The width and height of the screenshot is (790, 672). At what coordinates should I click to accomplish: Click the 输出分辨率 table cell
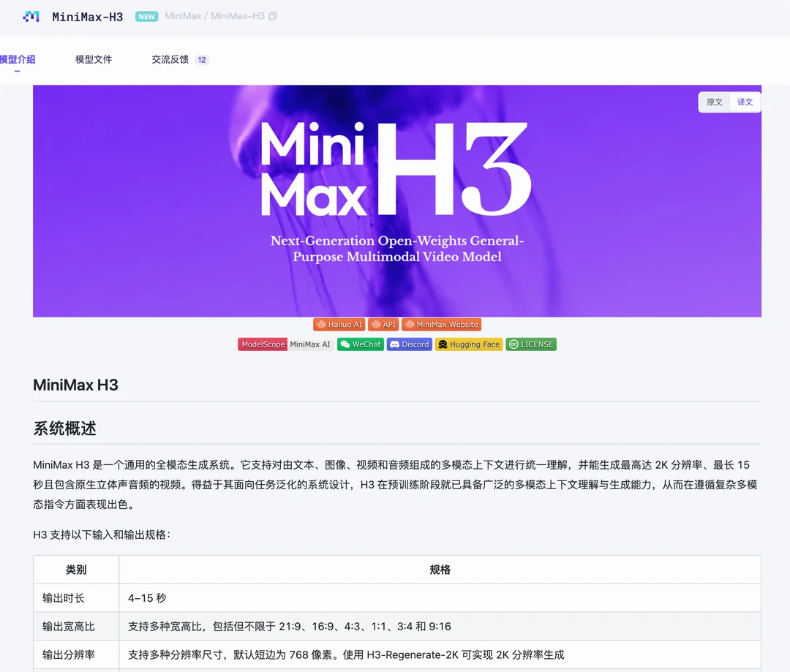[76, 654]
